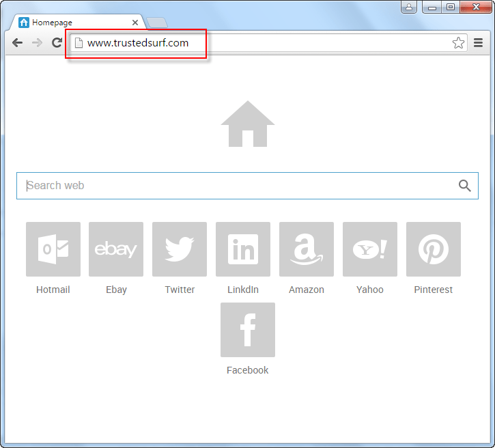This screenshot has height=448, width=495.
Task: Open the Yahoo tile icon
Action: pyautogui.click(x=369, y=249)
